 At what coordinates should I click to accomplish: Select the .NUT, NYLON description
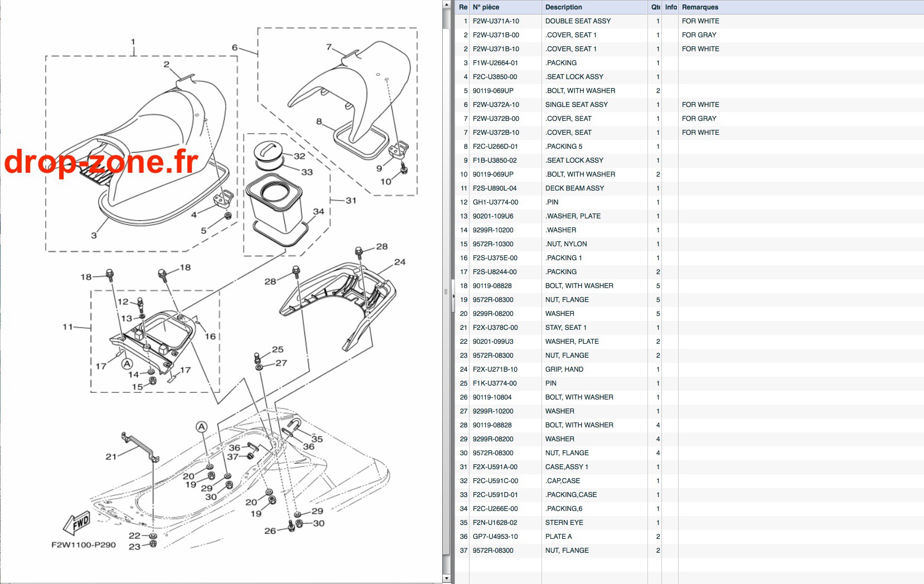click(566, 244)
